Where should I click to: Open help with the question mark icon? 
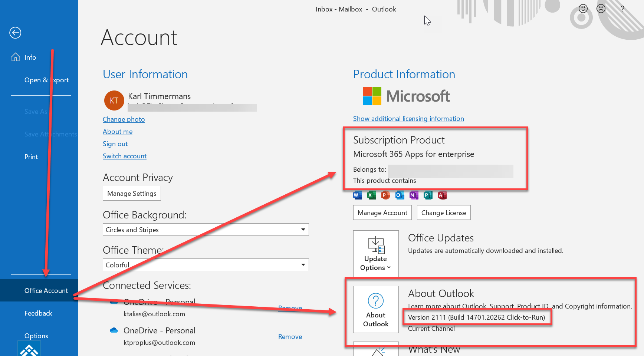(622, 9)
